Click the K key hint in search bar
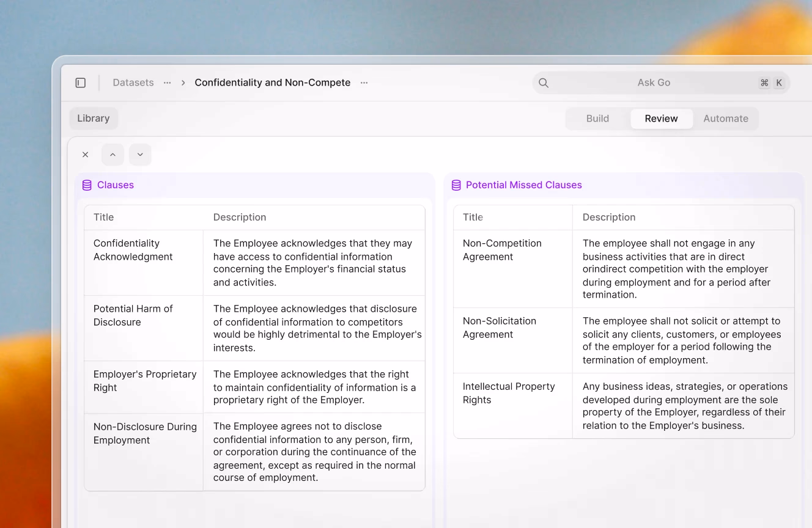This screenshot has height=528, width=812. [779, 82]
